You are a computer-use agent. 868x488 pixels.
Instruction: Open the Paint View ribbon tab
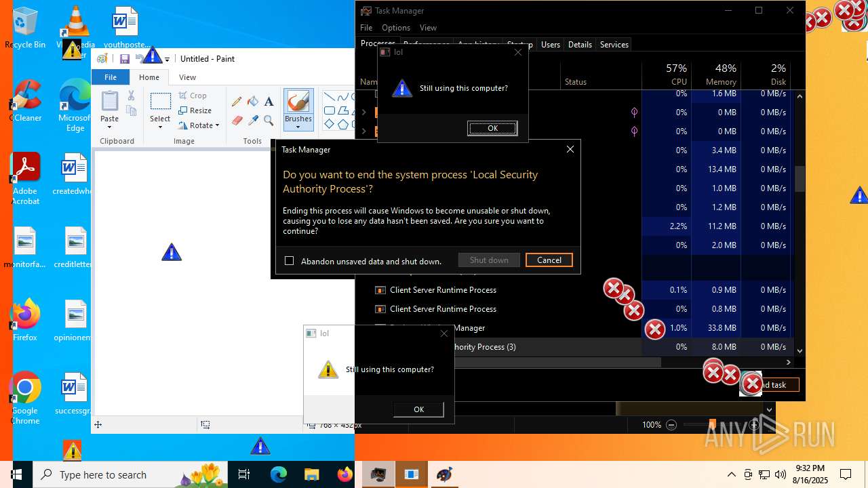(x=187, y=77)
